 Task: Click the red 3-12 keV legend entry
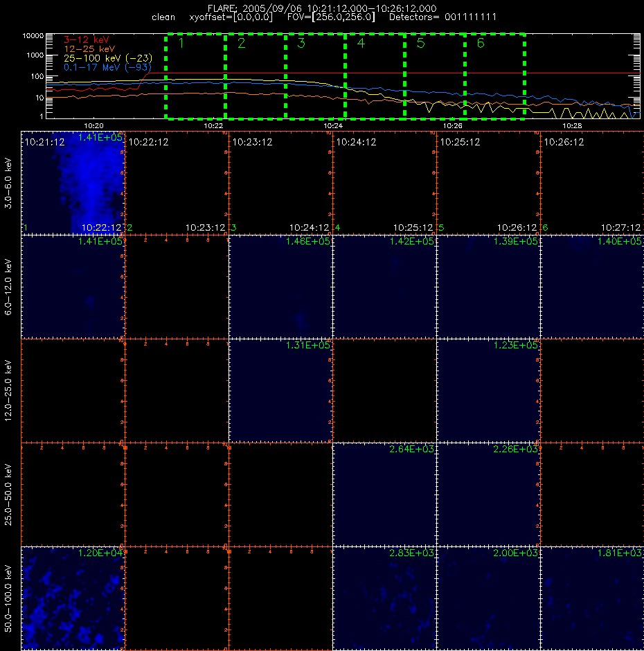tap(87, 40)
